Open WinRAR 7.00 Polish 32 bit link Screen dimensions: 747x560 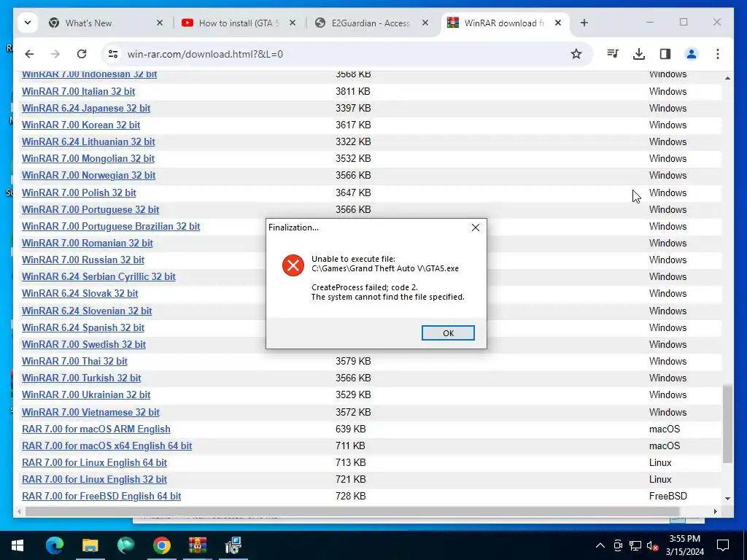79,192
